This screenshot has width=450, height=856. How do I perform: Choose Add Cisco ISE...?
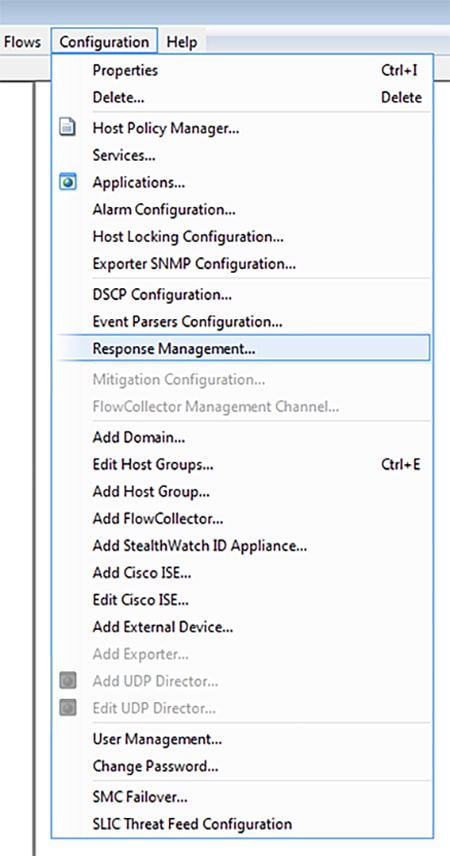pyautogui.click(x=243, y=573)
